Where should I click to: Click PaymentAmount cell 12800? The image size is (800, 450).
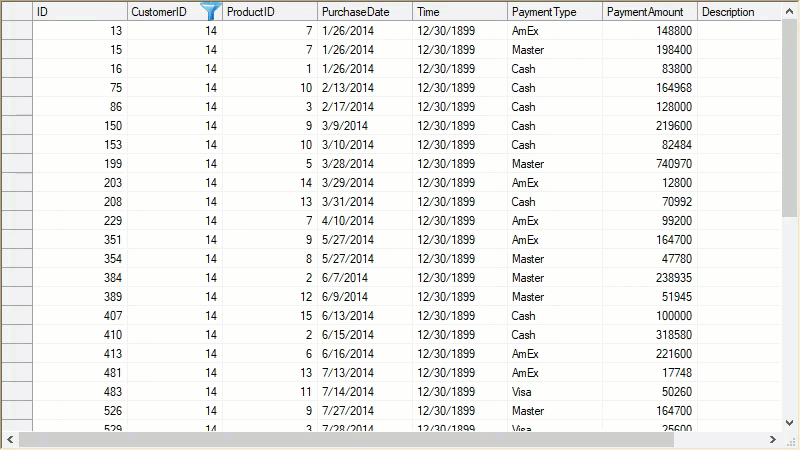[x=649, y=183]
